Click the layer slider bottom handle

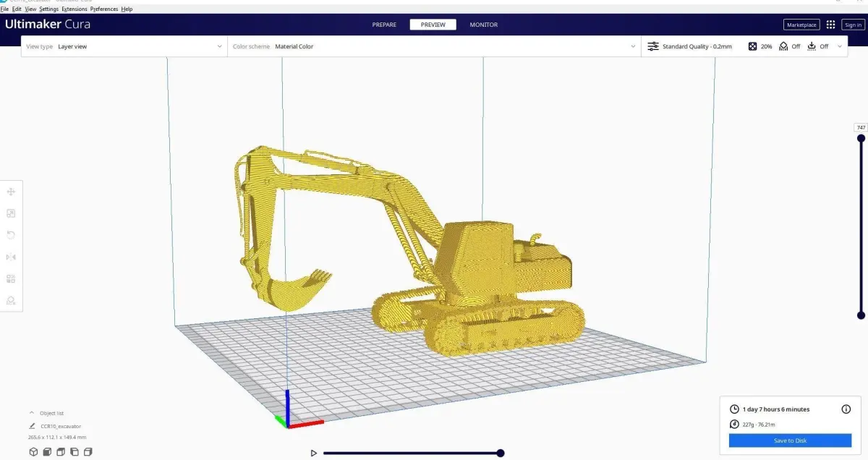pos(861,315)
